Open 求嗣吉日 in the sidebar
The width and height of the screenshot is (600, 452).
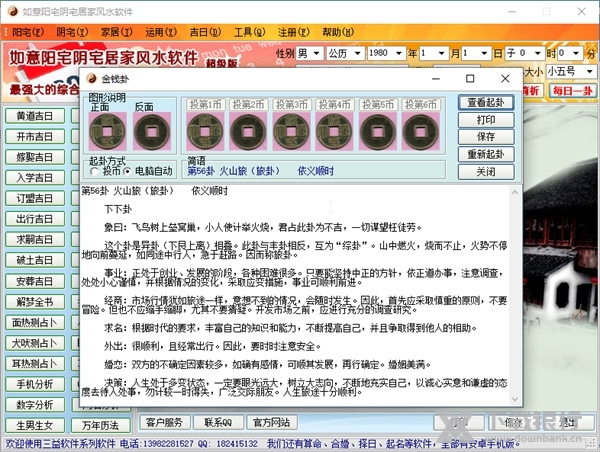tap(35, 240)
